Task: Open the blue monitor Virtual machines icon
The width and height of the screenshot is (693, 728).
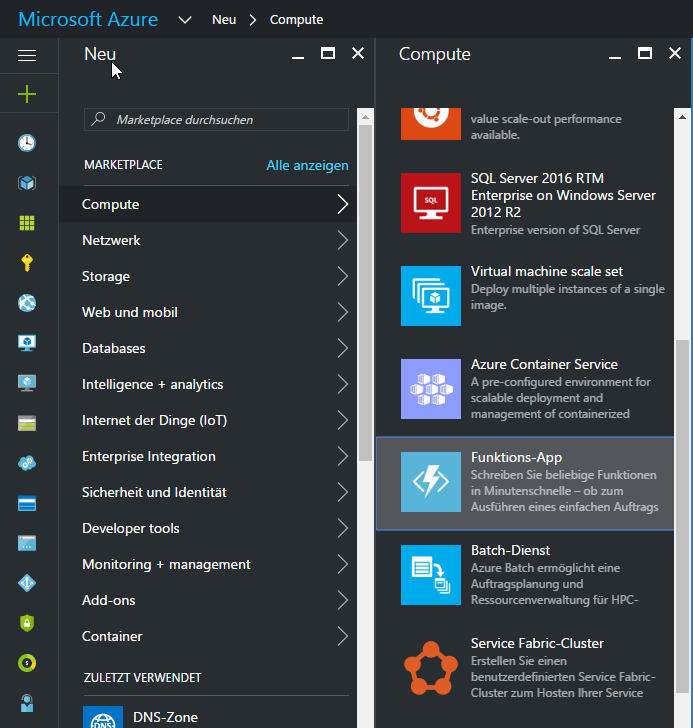Action: 27,343
